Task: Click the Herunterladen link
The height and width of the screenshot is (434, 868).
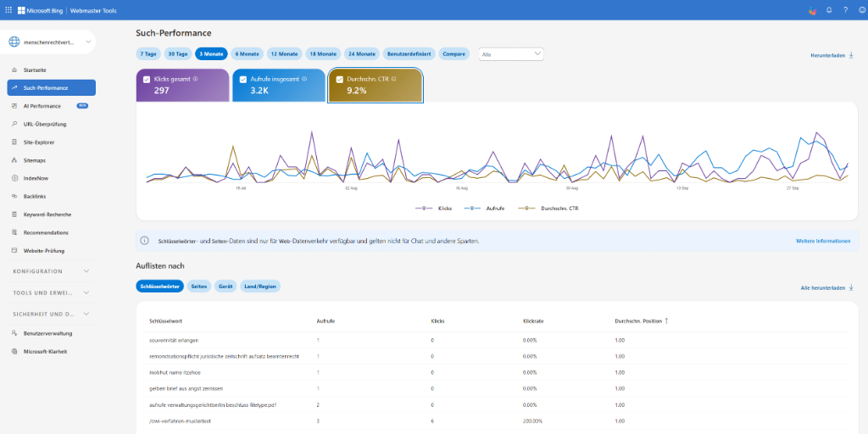Action: pyautogui.click(x=832, y=56)
